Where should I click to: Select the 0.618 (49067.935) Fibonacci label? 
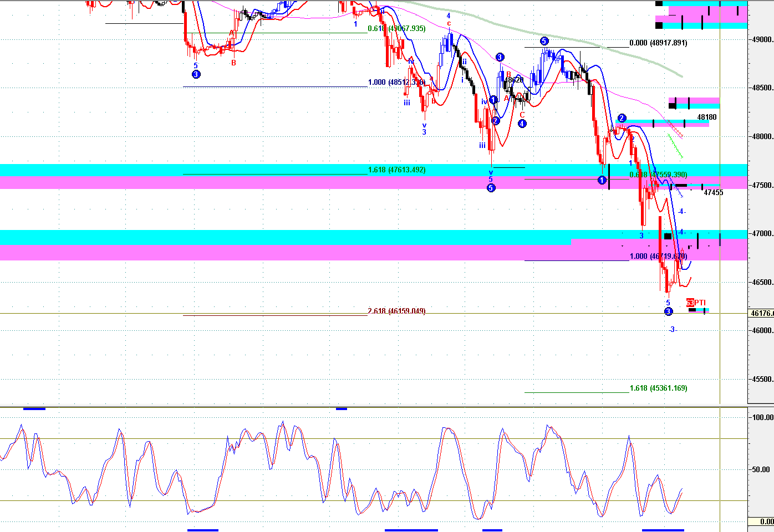396,28
